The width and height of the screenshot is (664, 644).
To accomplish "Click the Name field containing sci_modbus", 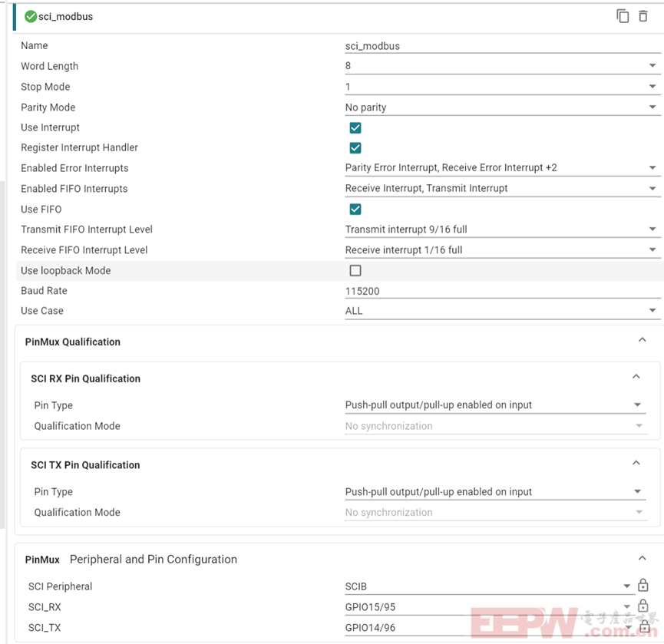I will 502,46.
